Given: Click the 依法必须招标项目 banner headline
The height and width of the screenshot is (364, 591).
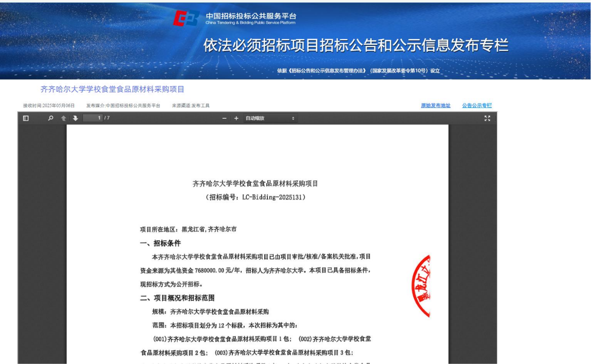Looking at the screenshot, I should click(x=356, y=45).
